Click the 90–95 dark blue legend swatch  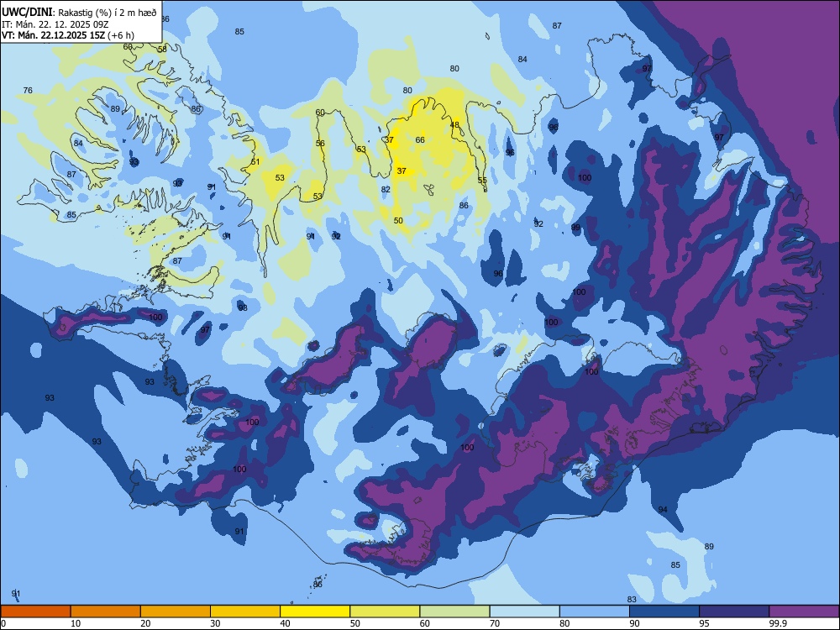(664, 612)
